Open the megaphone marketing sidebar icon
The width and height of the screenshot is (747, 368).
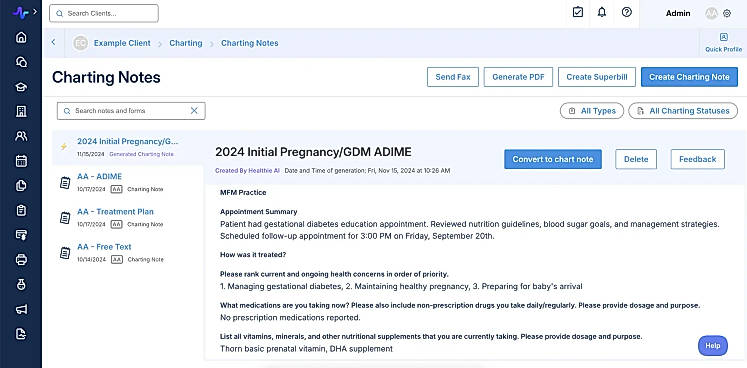[21, 309]
